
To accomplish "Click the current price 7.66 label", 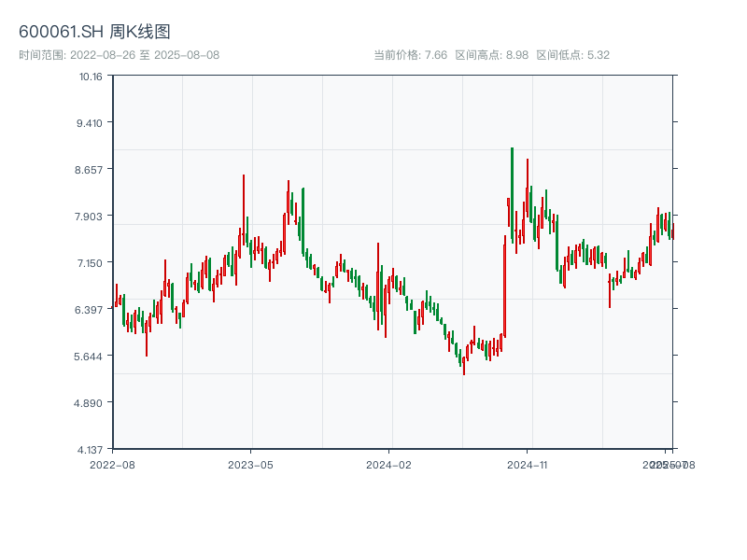I will (410, 55).
